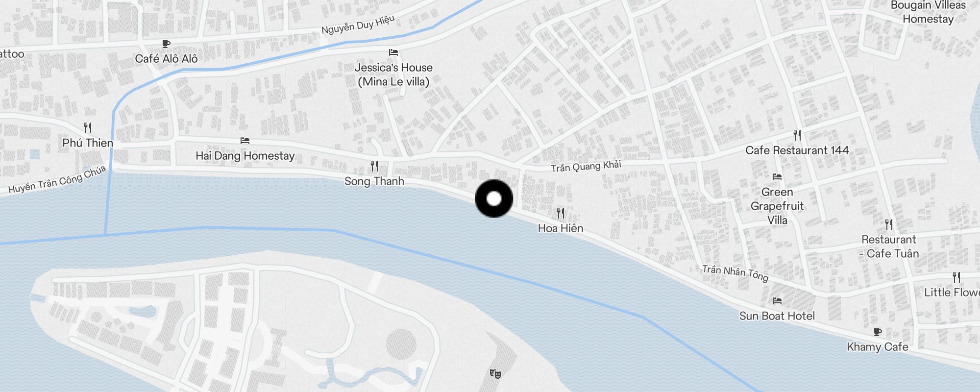
Task: Click the Restaurant - Cafe Tuân fork icon
Action: tap(889, 224)
